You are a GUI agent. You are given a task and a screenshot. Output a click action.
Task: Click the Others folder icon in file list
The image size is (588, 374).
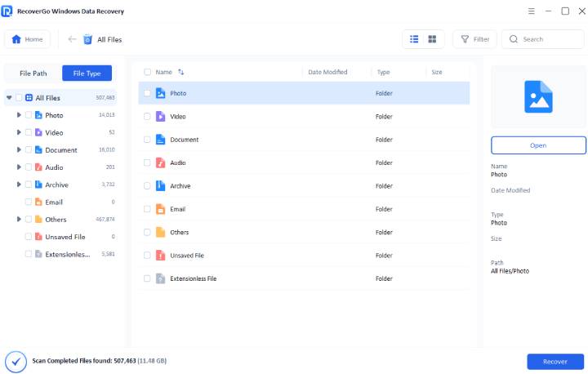(x=161, y=232)
